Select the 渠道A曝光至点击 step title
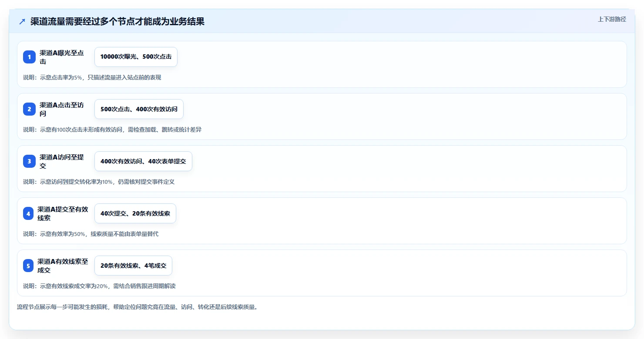This screenshot has height=339, width=644. click(x=62, y=57)
